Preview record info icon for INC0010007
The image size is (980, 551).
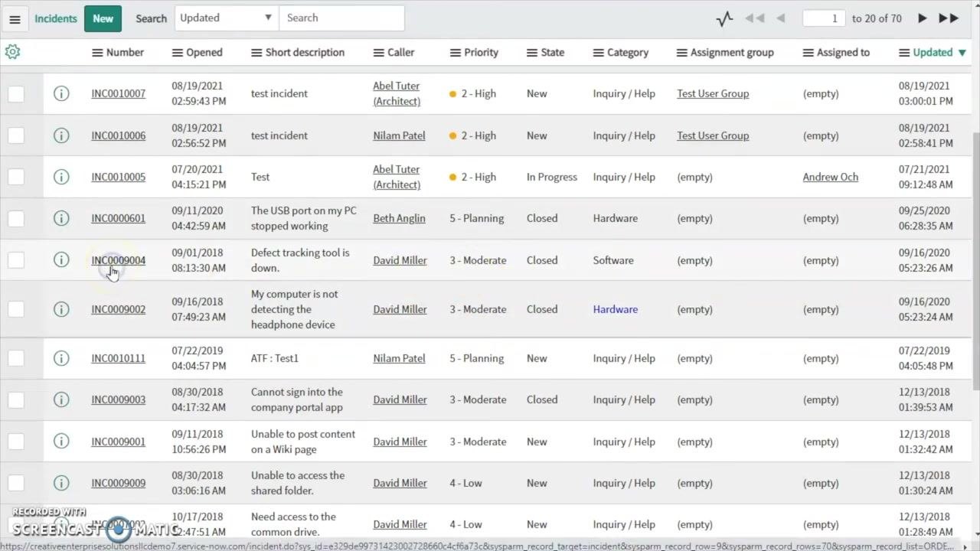[x=61, y=93]
